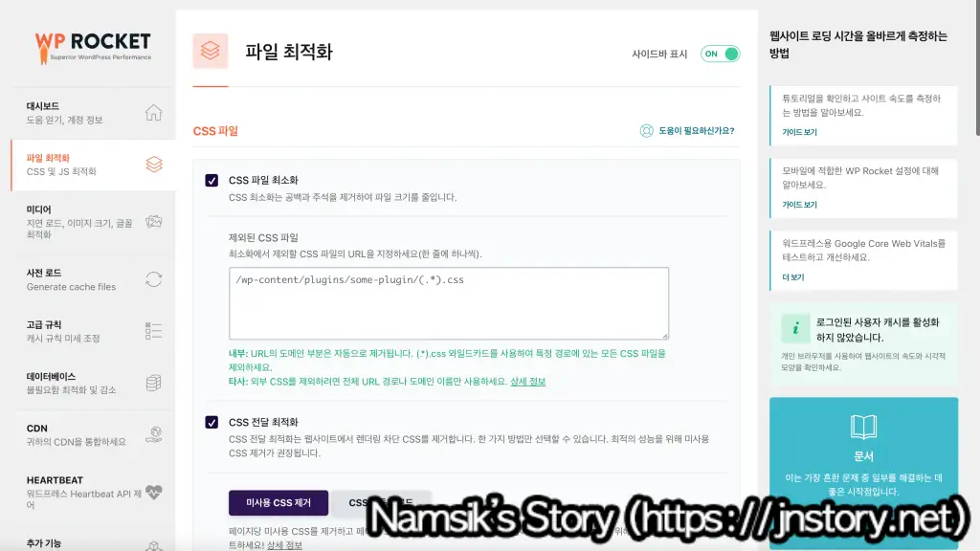This screenshot has width=980, height=551.
Task: Open advanced rules list icon
Action: point(153,331)
